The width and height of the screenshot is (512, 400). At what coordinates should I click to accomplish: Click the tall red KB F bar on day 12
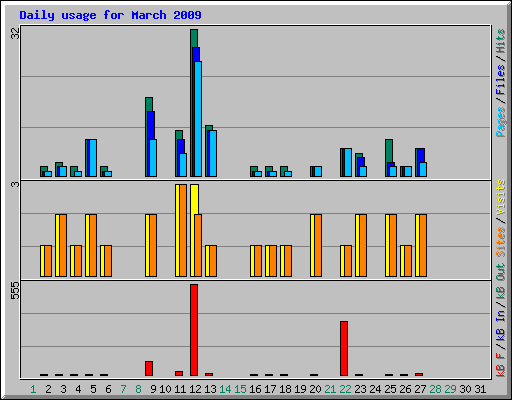pos(194,330)
